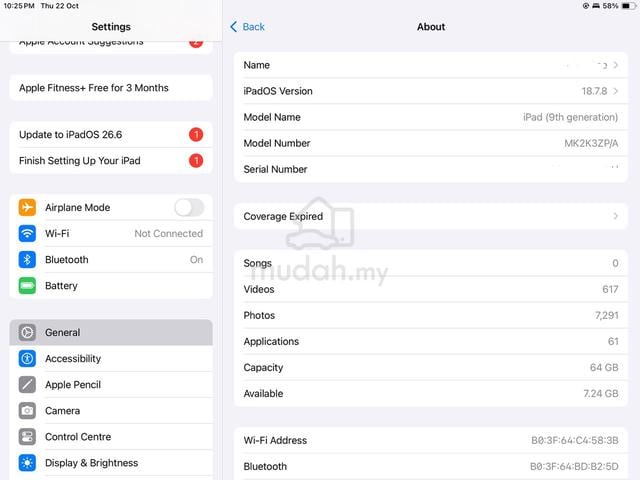Tap the 58% battery percentage
Image resolution: width=640 pixels, height=480 pixels.
610,6
